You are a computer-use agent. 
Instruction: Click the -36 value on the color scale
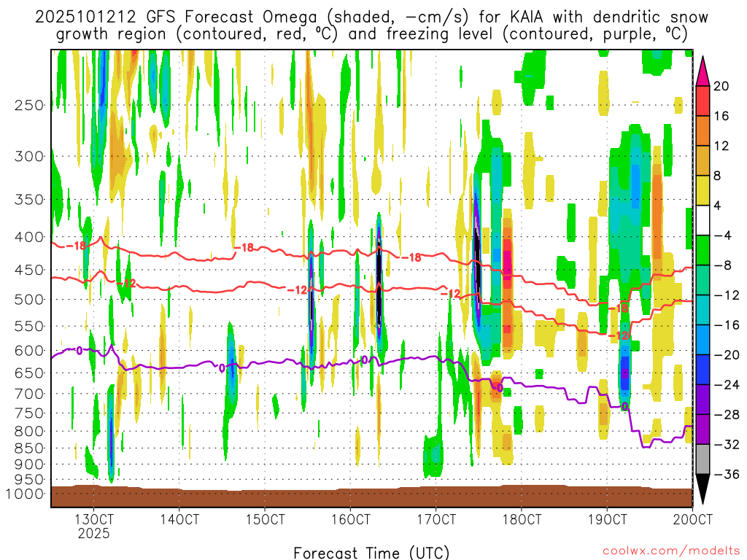click(x=727, y=474)
